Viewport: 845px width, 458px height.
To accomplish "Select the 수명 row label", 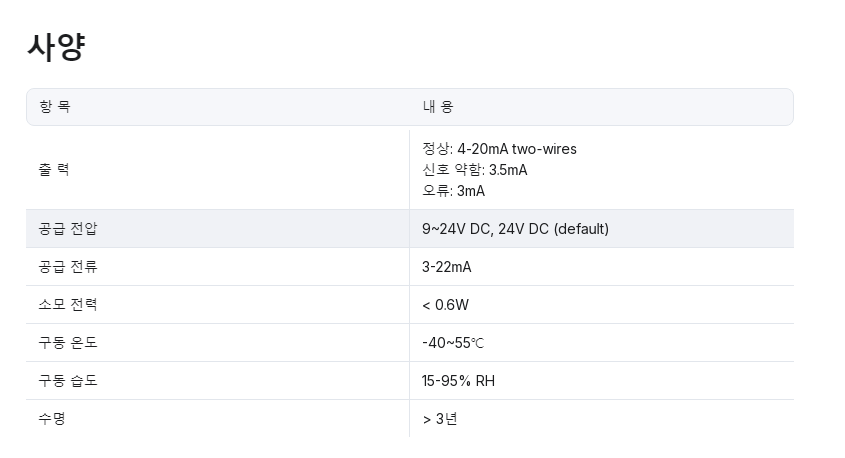I will click(x=52, y=419).
